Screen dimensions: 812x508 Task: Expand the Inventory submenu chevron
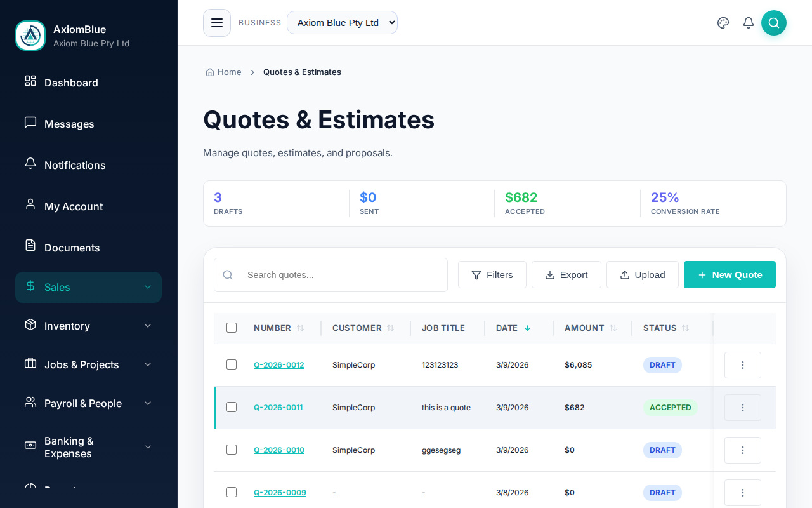[x=148, y=326]
